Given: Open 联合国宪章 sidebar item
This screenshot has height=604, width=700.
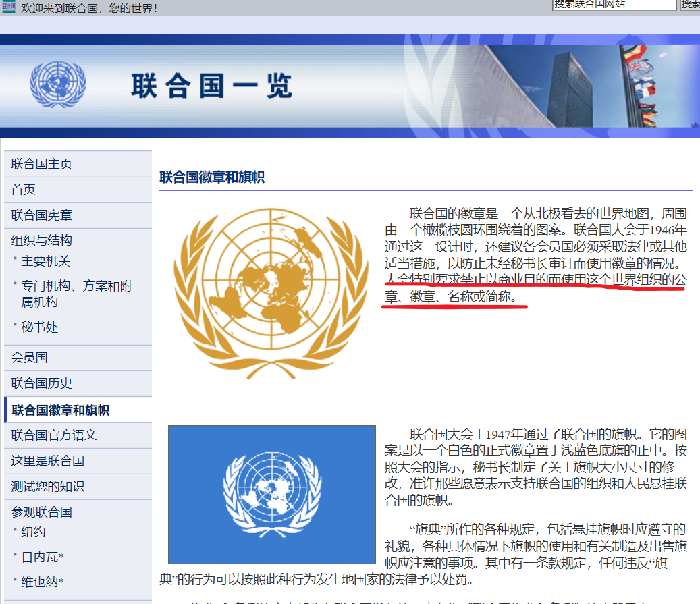Looking at the screenshot, I should (42, 215).
